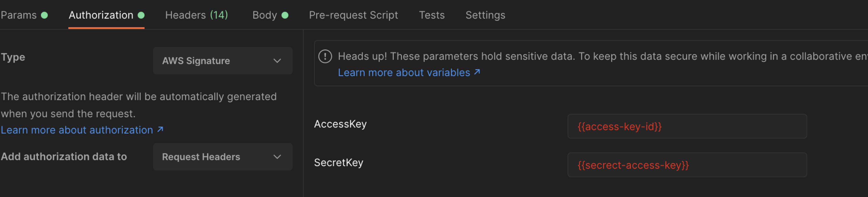This screenshot has height=197, width=868.
Task: Open Learn more about authorization link
Action: pos(77,130)
